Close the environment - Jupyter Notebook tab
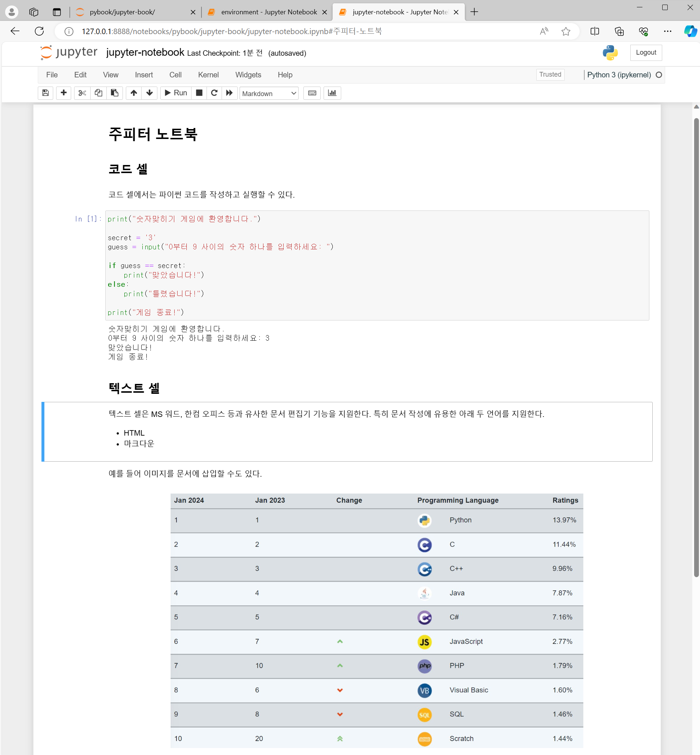The width and height of the screenshot is (700, 755). (x=324, y=12)
